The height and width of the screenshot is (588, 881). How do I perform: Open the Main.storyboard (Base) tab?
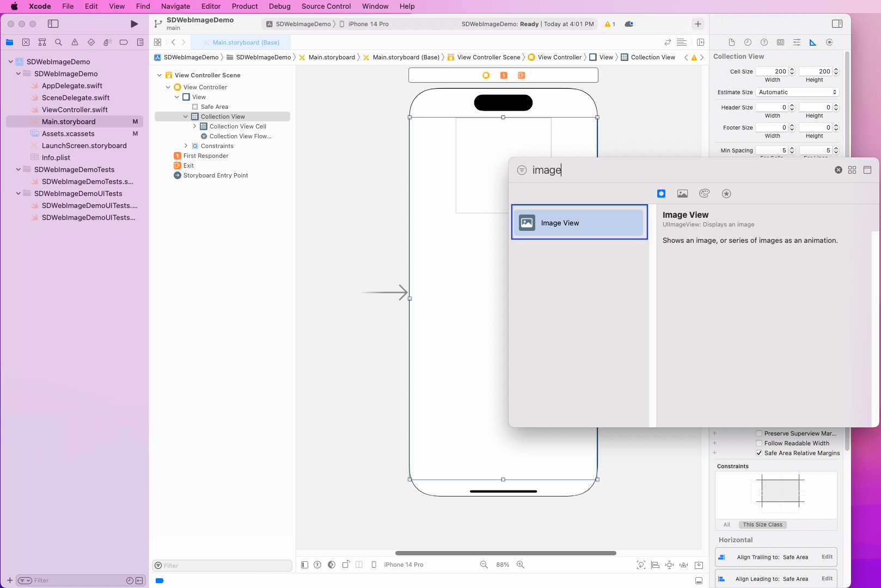coord(246,42)
